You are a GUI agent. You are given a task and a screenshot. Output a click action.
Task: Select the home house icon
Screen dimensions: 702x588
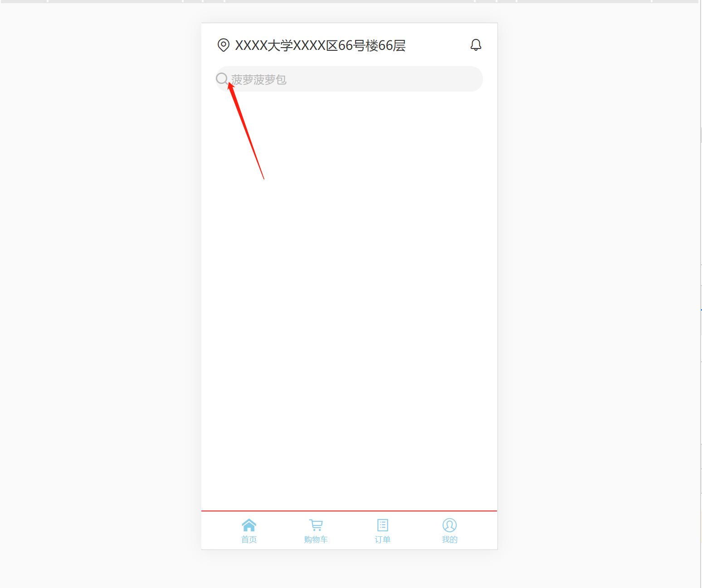click(x=249, y=525)
